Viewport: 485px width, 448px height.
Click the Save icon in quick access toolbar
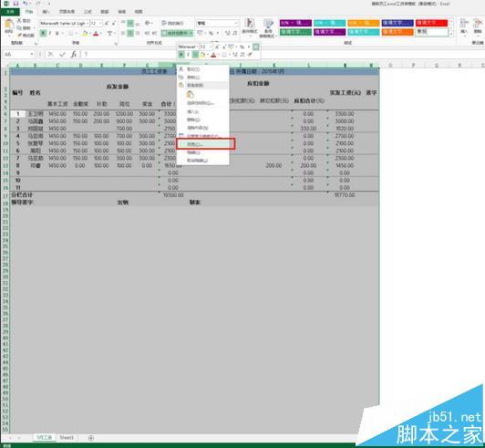tap(15, 4)
